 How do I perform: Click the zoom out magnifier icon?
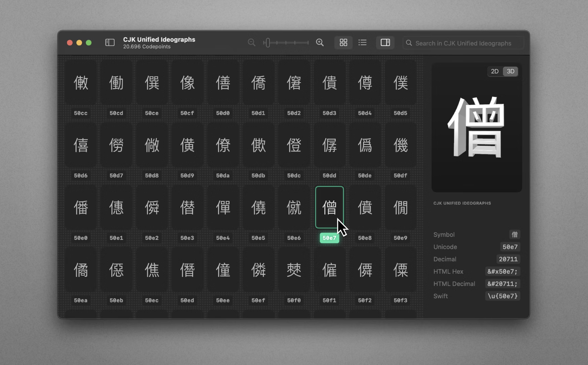(x=251, y=42)
